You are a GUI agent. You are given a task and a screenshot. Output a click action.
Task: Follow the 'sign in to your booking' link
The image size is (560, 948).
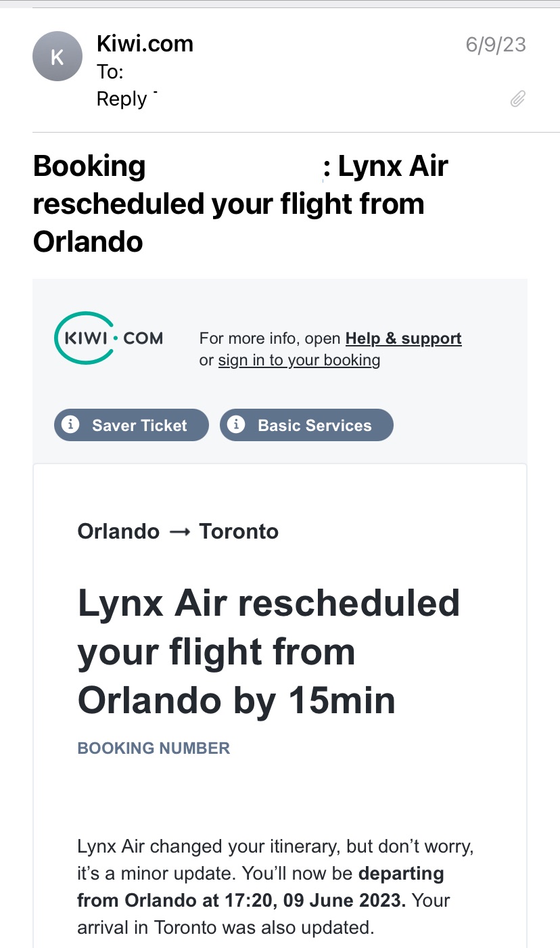click(299, 360)
